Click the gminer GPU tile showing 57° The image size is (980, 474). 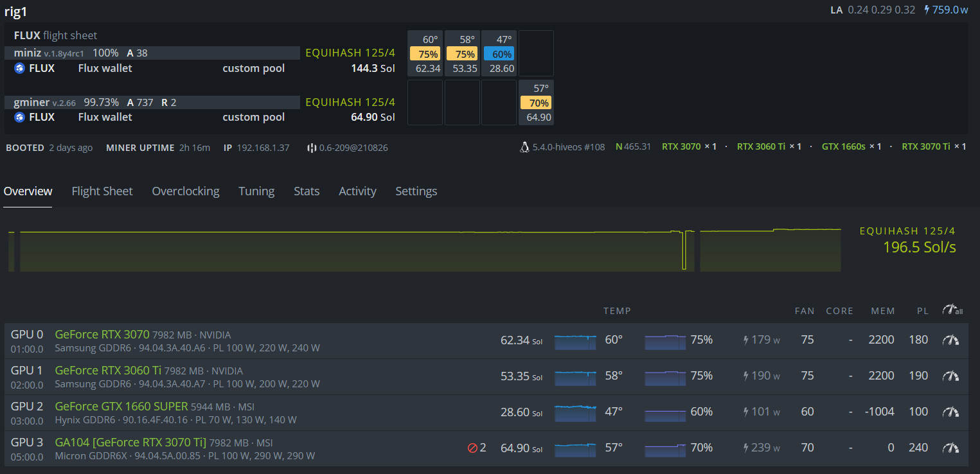[536, 102]
